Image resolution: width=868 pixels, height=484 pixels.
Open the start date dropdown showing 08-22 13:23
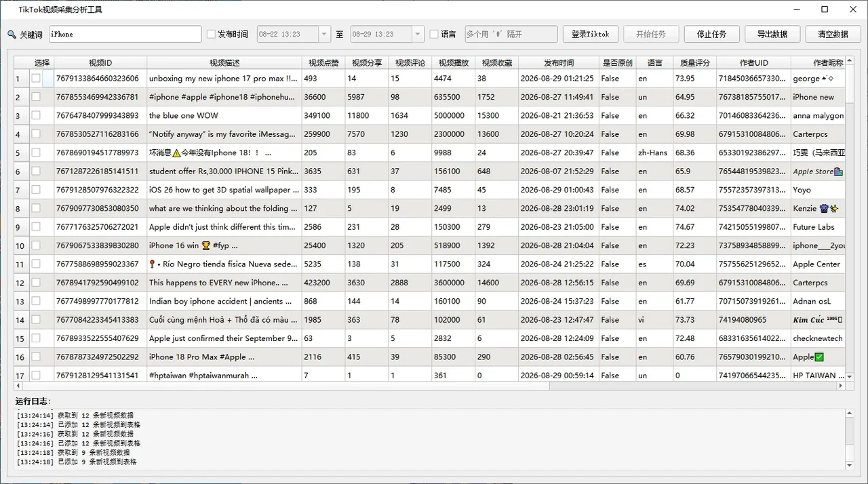click(324, 35)
